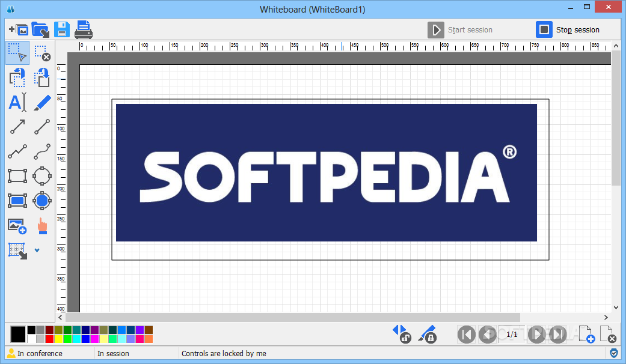
Task: Click the paste selection icon
Action: tap(42, 77)
